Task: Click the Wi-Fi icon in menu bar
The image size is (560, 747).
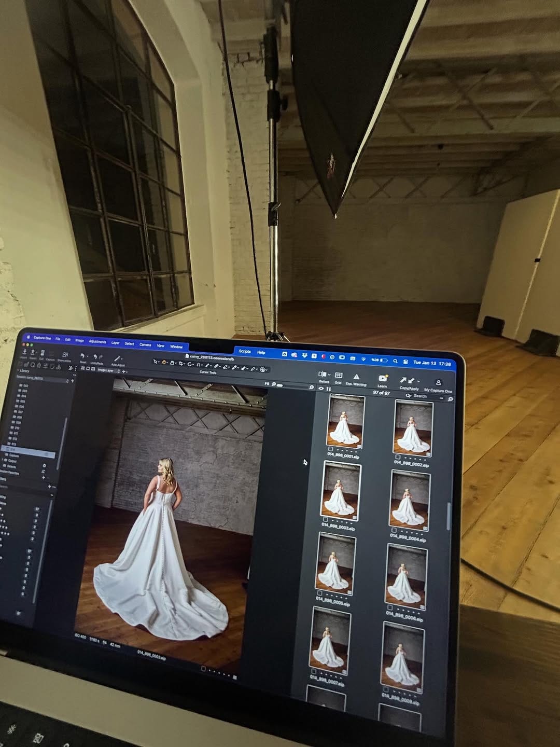Action: (x=363, y=359)
